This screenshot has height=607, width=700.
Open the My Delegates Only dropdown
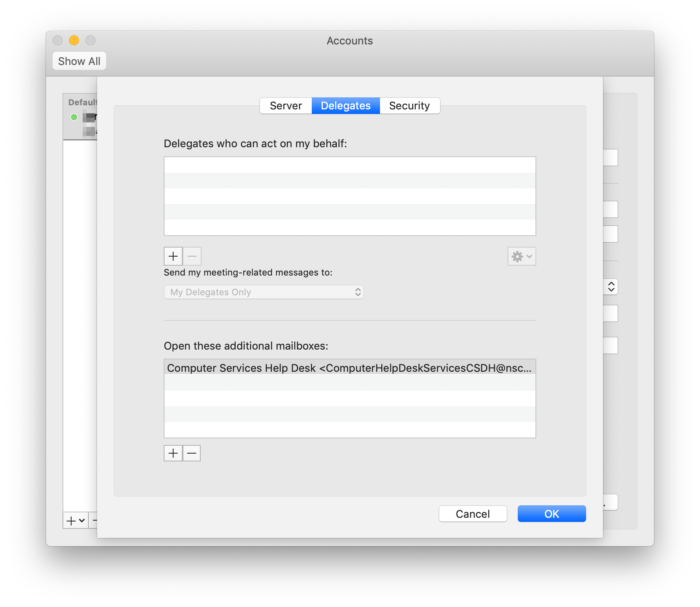point(264,292)
